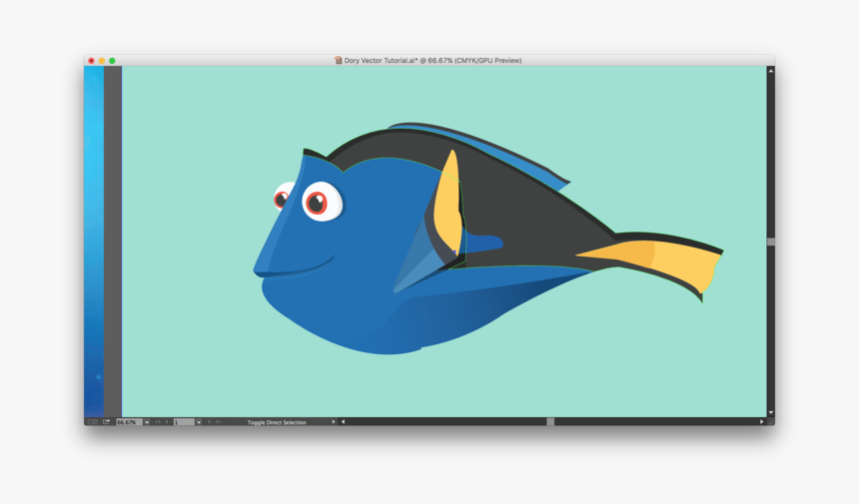Click vertical scrollbar up arrow

pos(771,71)
